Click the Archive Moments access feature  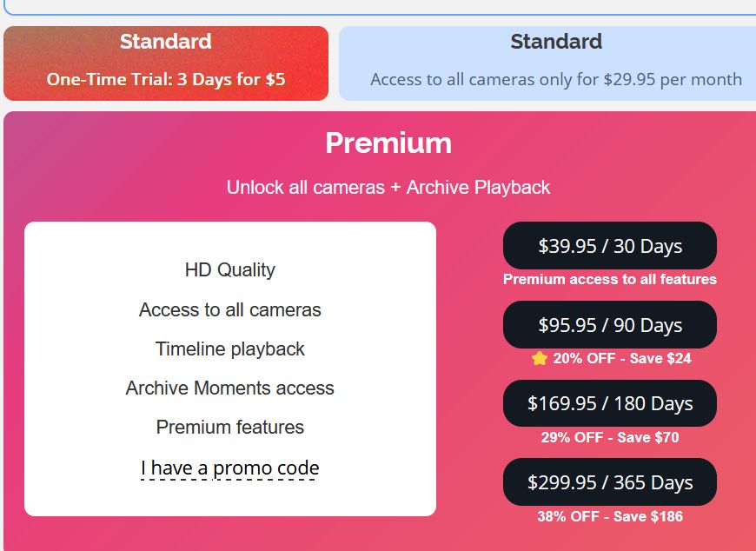point(230,388)
